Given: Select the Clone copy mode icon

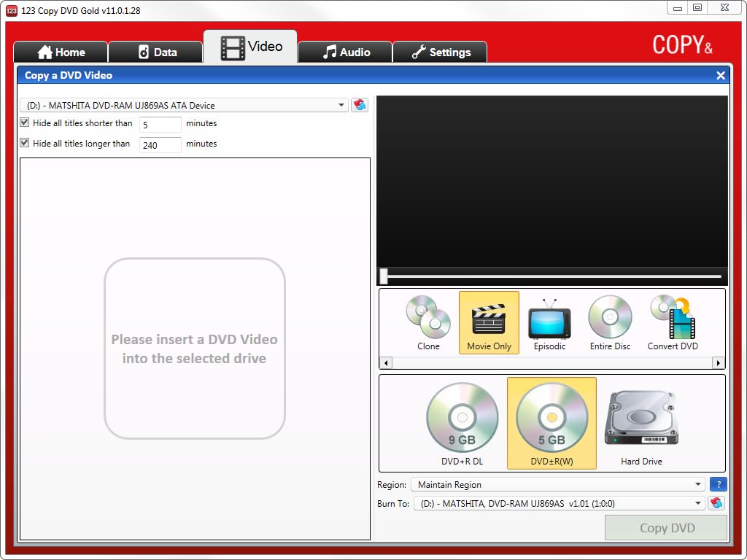Looking at the screenshot, I should pos(428,322).
